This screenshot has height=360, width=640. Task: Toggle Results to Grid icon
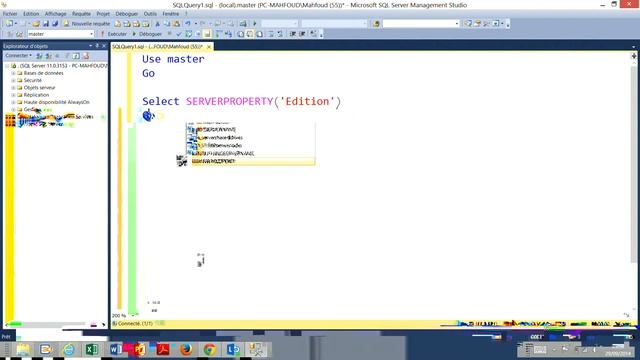point(250,34)
